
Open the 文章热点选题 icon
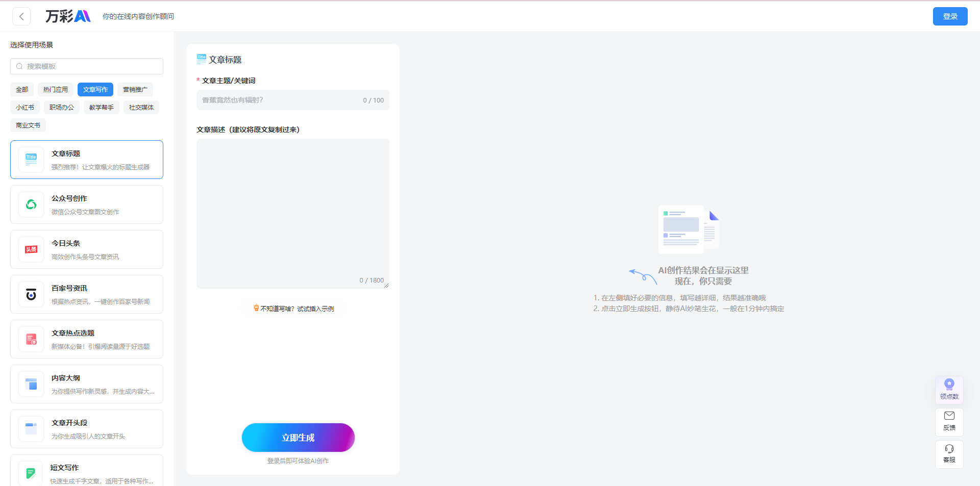click(x=31, y=339)
